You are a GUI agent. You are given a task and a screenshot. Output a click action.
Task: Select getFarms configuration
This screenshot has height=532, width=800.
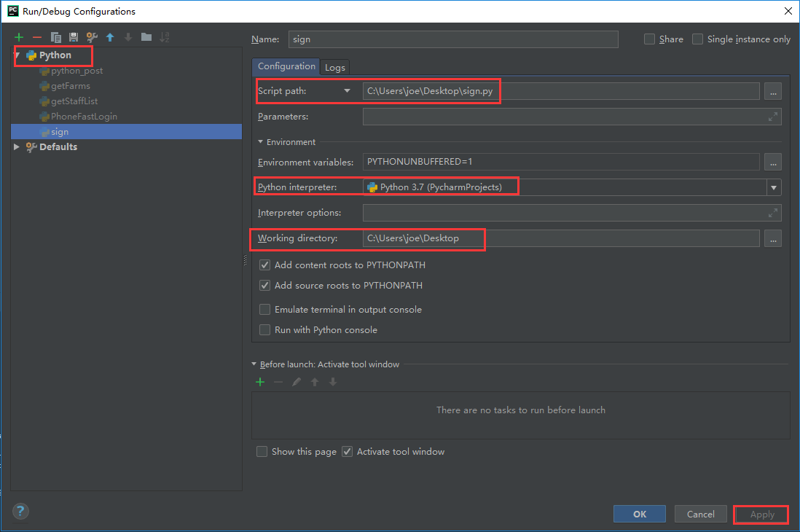pyautogui.click(x=71, y=86)
